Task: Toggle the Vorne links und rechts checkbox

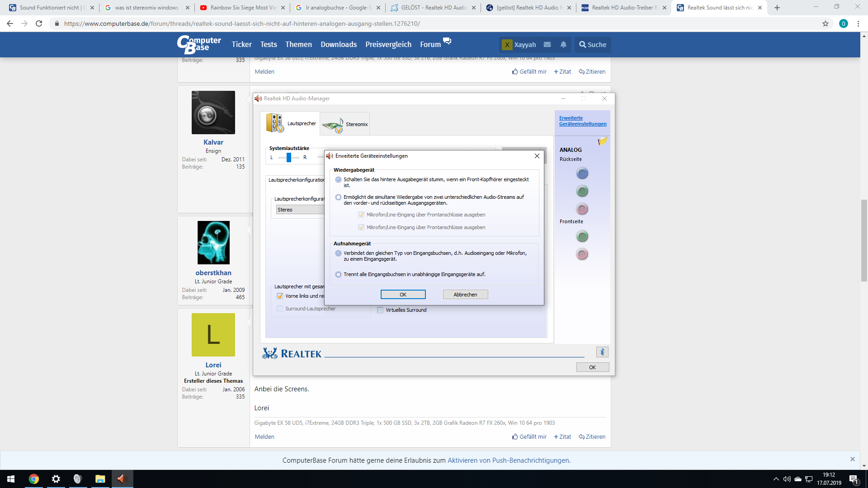Action: (280, 296)
